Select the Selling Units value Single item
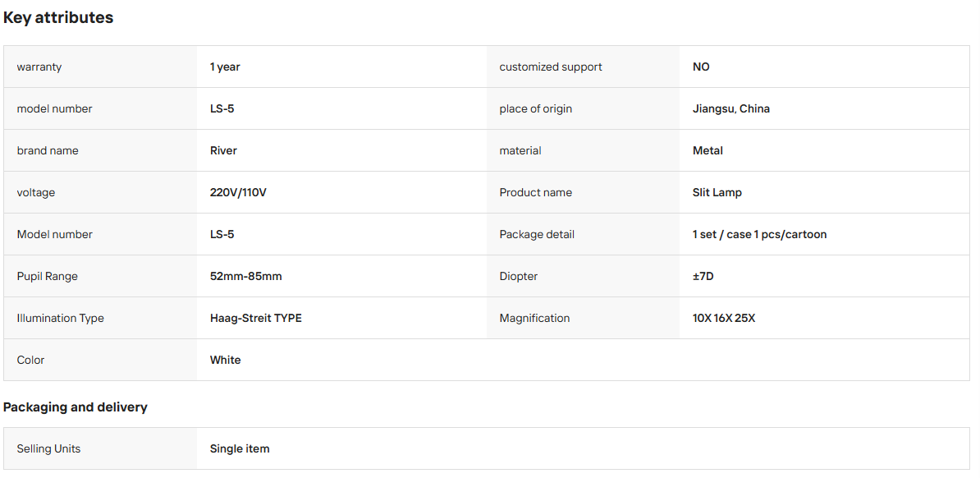This screenshot has height=478, width=980. (240, 448)
